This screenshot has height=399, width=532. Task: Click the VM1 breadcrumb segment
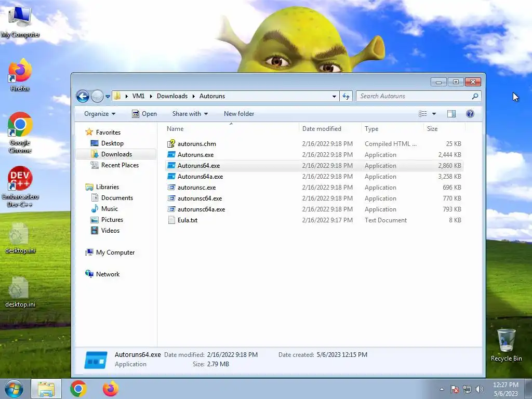click(x=138, y=96)
